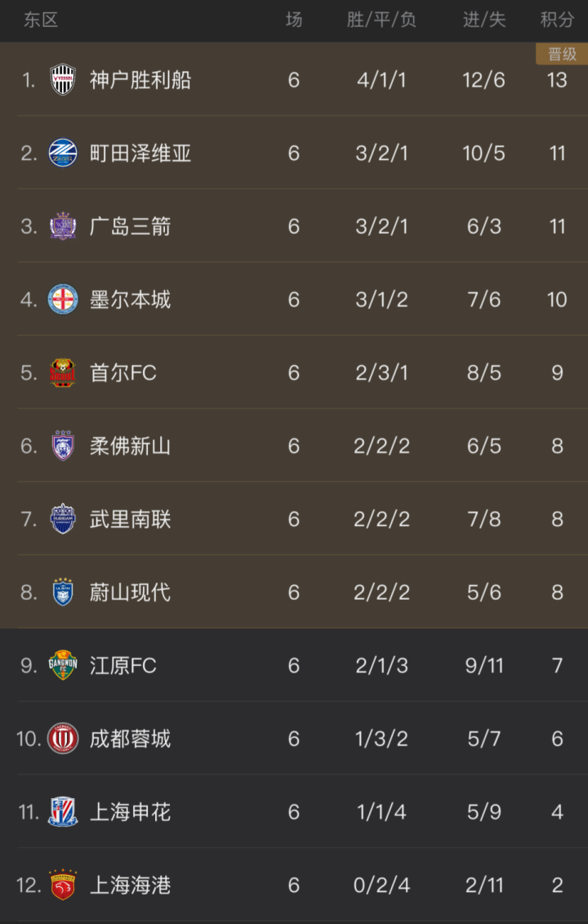
Task: Click the Chengdu Rongcheng red crest icon
Action: 63,739
